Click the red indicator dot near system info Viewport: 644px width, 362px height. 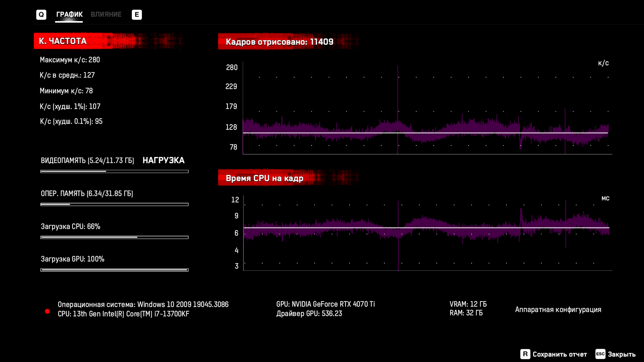coord(47,311)
